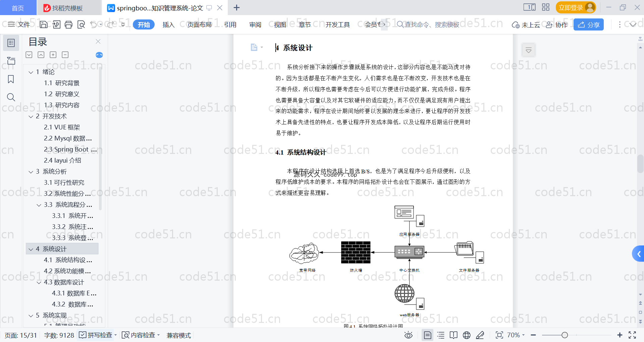Switch to the 开发工具 ribbon tab
This screenshot has height=342, width=644.
click(337, 24)
